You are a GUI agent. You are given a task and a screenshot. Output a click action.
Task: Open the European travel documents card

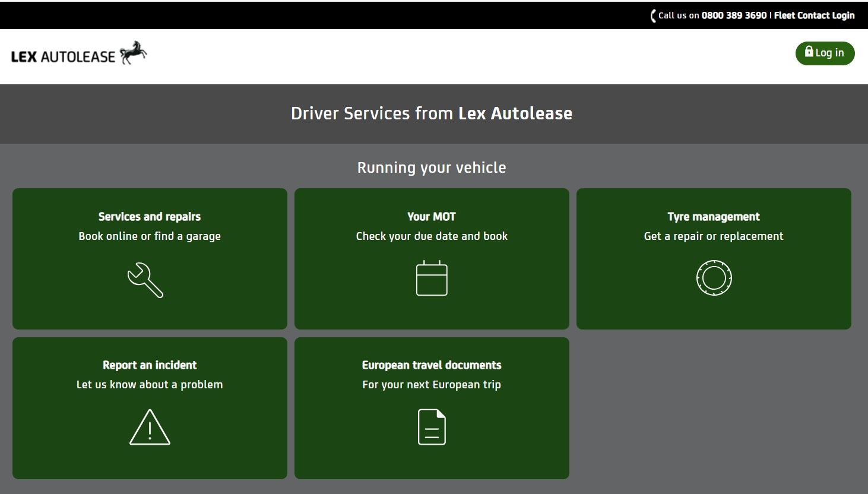pyautogui.click(x=432, y=408)
